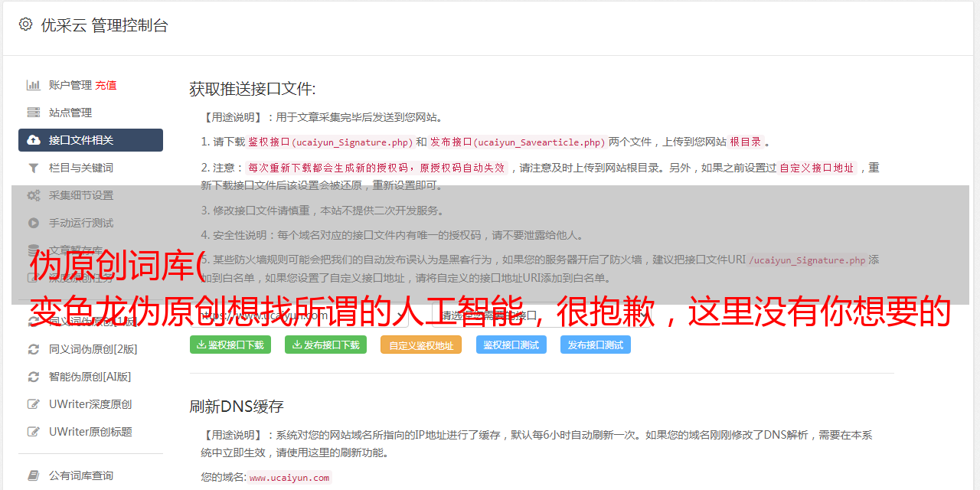Screen dimensions: 980x490
Task: Click the orange 自定义鉴权地址 button
Action: (x=421, y=345)
